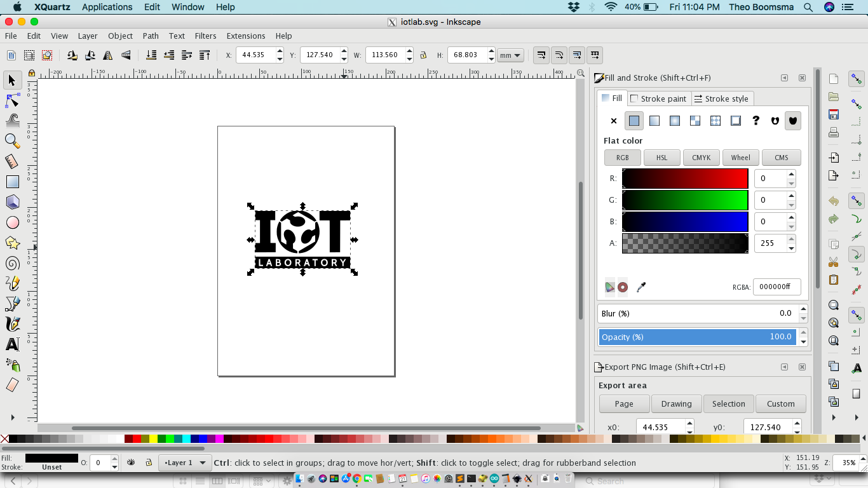The height and width of the screenshot is (488, 868).
Task: Remove fill with the X paint option
Action: [613, 121]
